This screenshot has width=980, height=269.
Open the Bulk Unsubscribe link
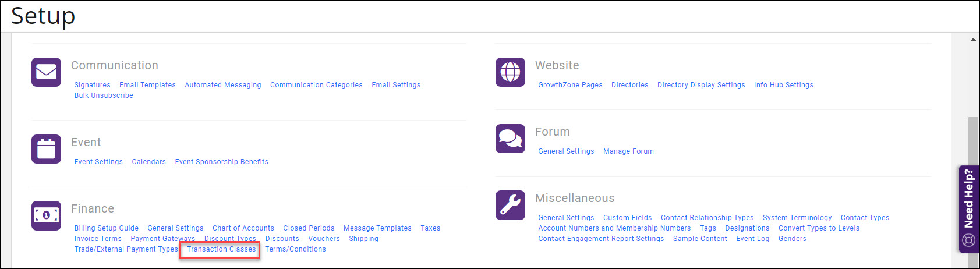tap(104, 95)
